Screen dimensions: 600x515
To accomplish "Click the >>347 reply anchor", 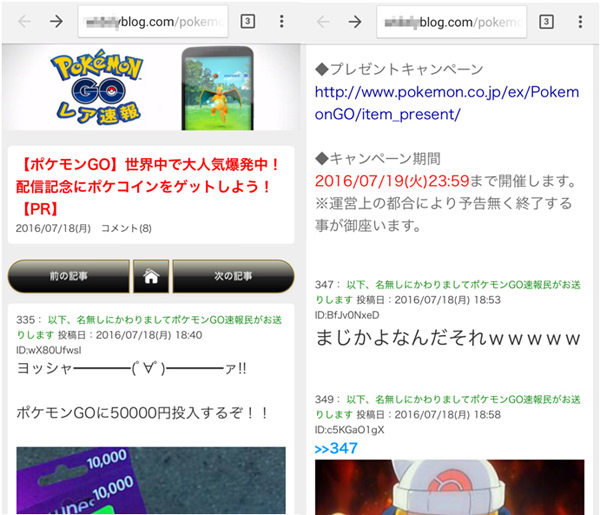I will (x=336, y=447).
